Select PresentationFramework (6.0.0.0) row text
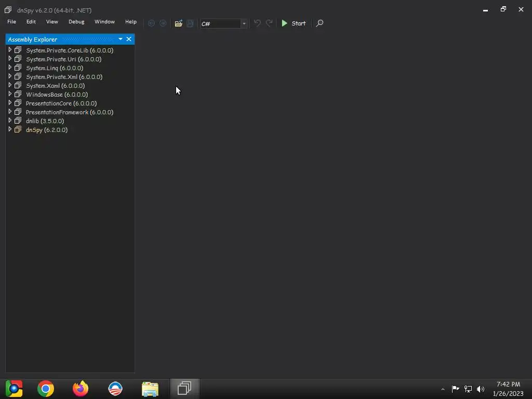The height and width of the screenshot is (399, 532). coord(70,112)
